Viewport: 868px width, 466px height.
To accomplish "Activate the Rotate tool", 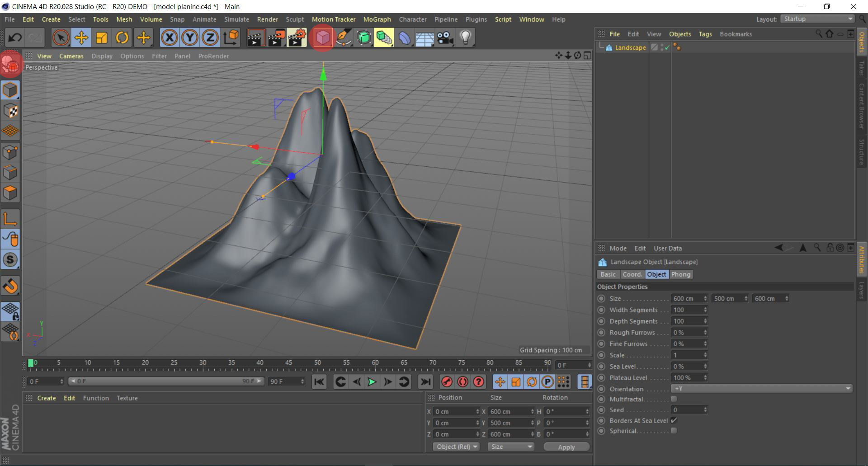I will (x=122, y=38).
